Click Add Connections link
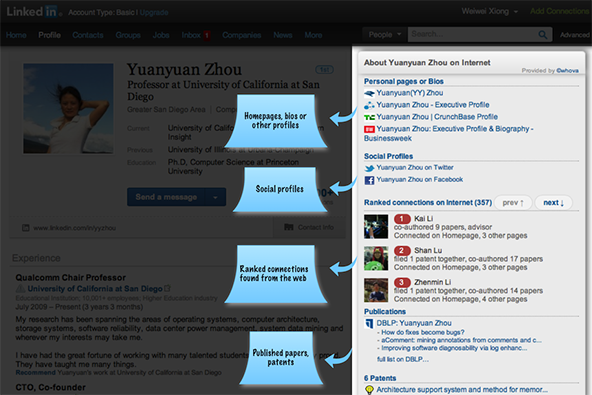The width and height of the screenshot is (592, 395). (x=560, y=11)
